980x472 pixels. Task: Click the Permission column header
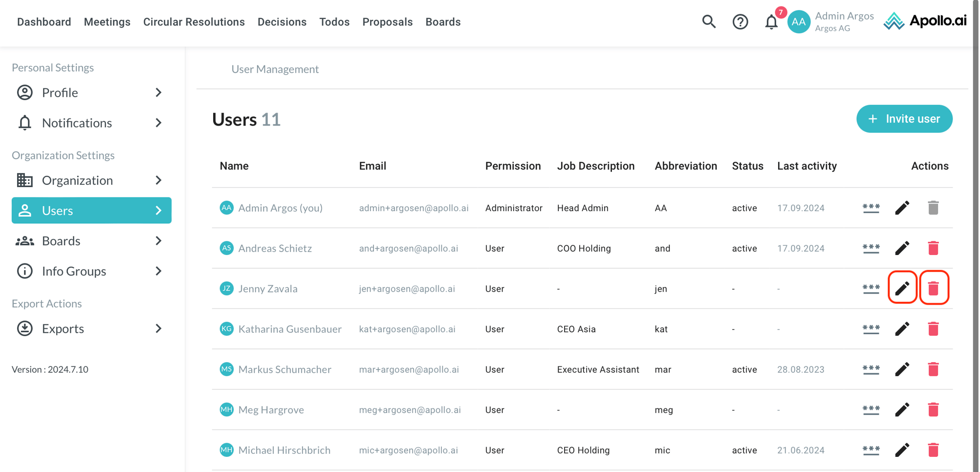pyautogui.click(x=513, y=166)
